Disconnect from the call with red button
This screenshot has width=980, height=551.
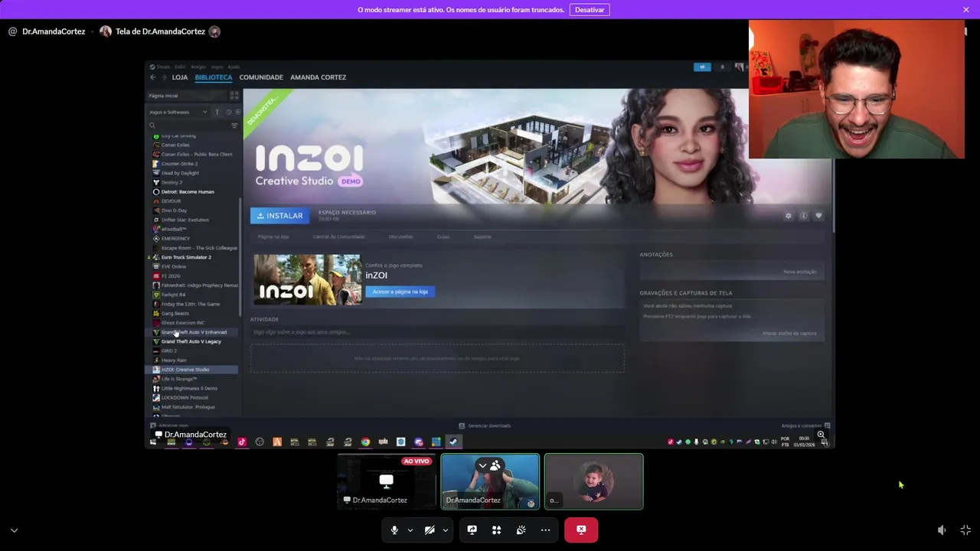581,530
